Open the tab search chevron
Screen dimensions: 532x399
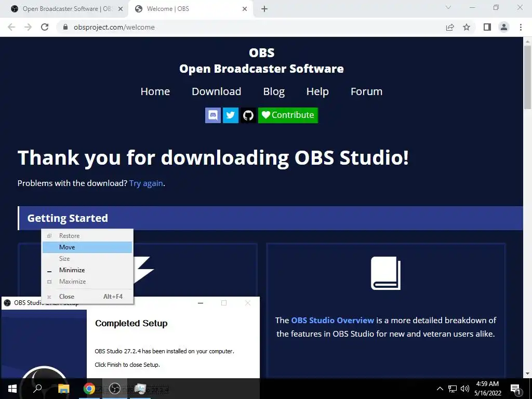pyautogui.click(x=448, y=7)
